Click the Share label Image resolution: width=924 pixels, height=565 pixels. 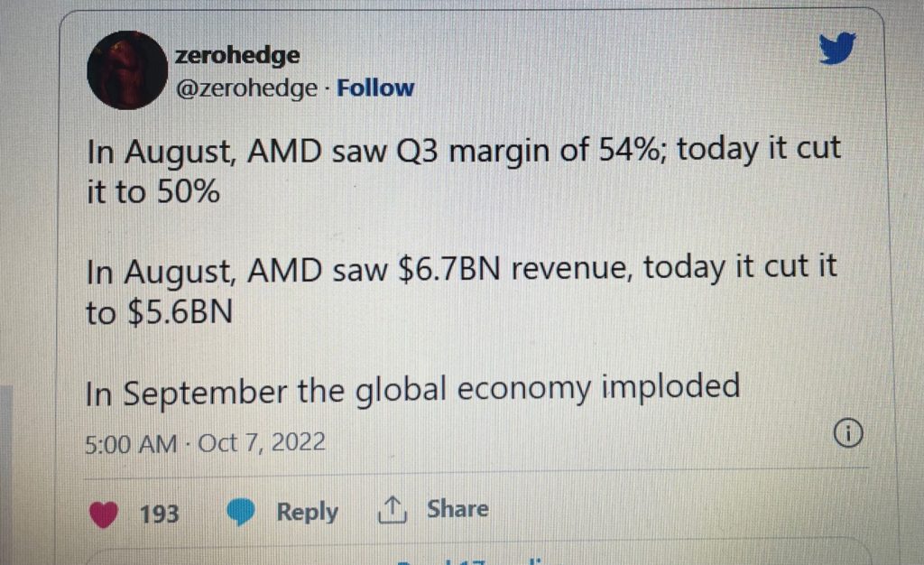[x=457, y=508]
